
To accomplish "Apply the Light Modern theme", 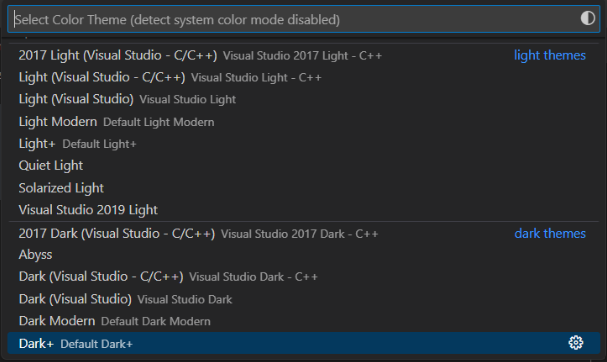I will click(304, 122).
